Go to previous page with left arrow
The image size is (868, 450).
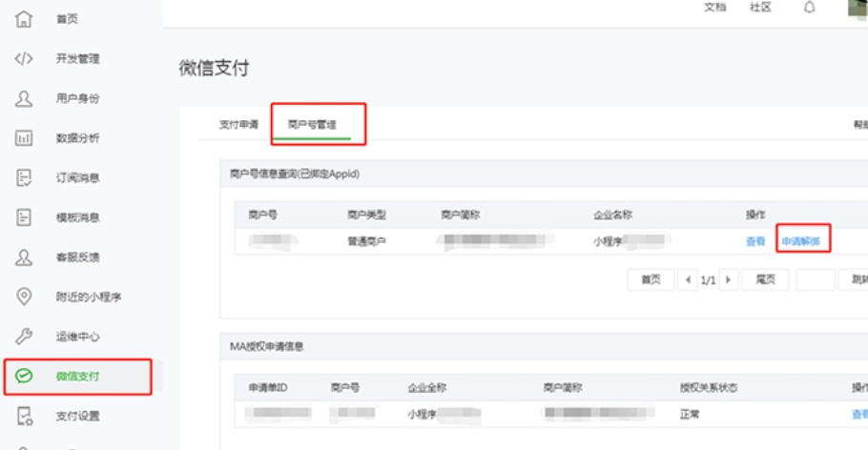[x=688, y=280]
